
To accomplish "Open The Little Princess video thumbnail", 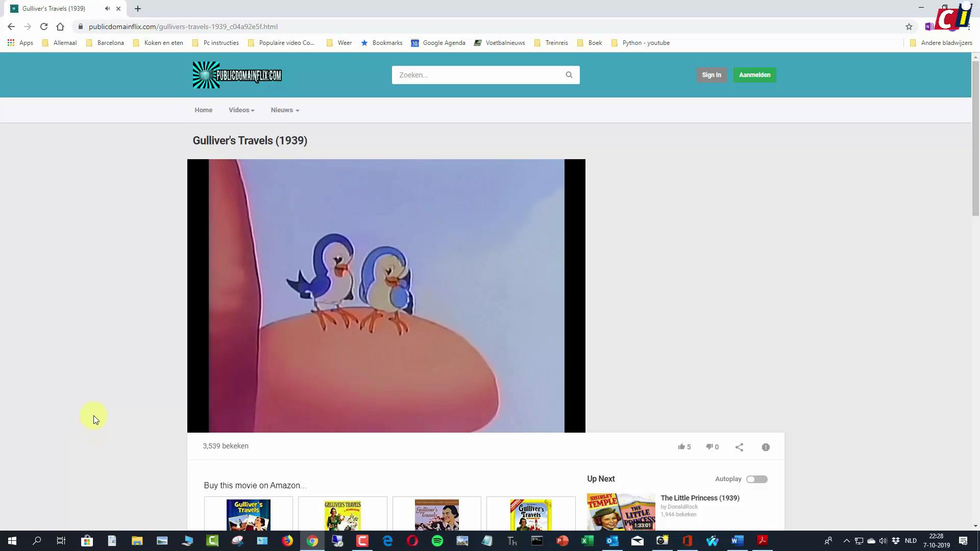I will pos(621,512).
